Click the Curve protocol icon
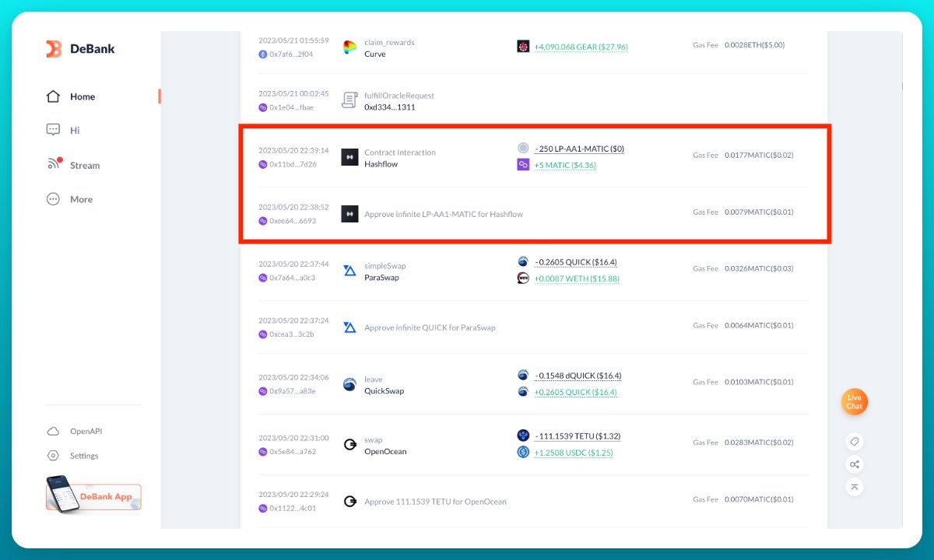The image size is (934, 560). click(x=349, y=47)
